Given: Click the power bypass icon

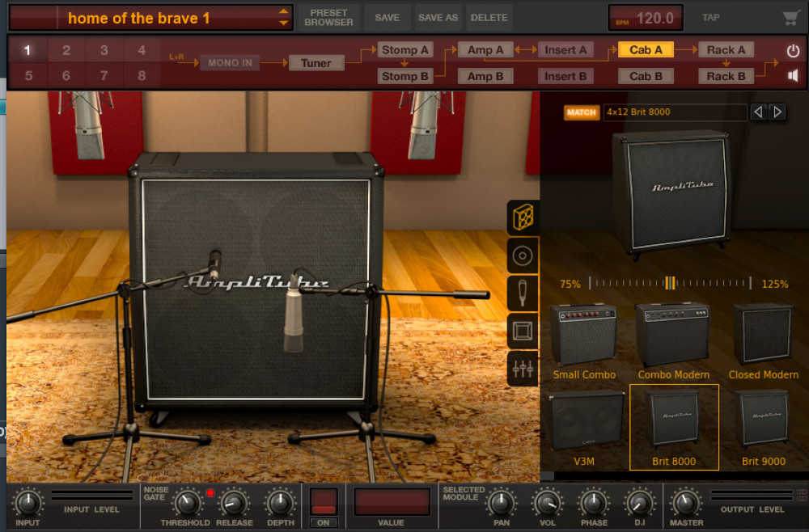Looking at the screenshot, I should tap(793, 50).
